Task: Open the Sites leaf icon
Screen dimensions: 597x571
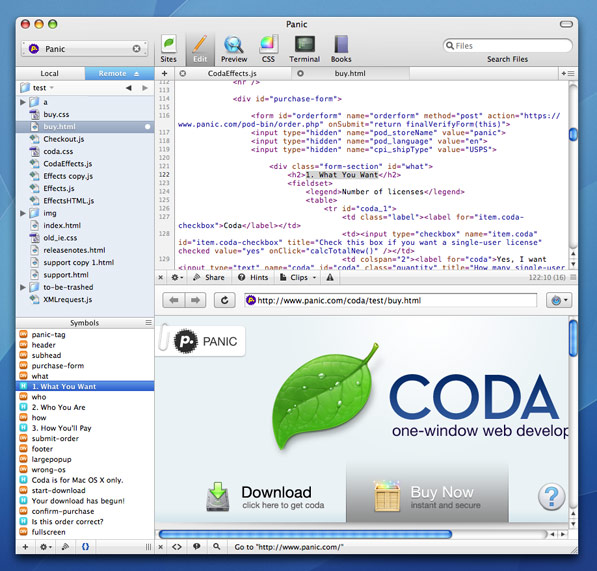Action: (x=168, y=49)
